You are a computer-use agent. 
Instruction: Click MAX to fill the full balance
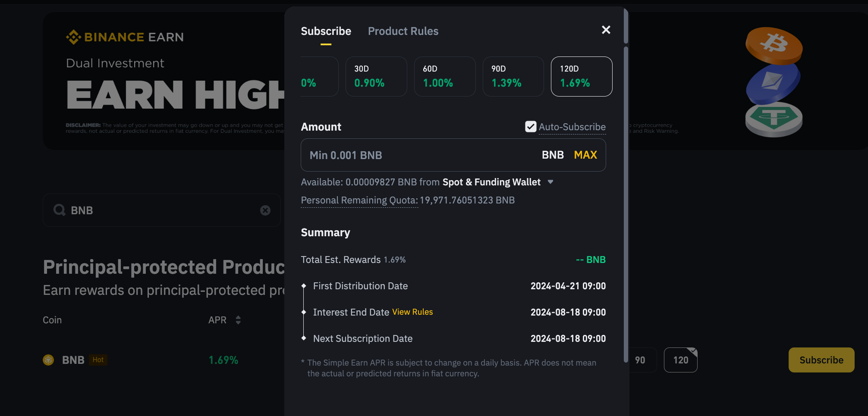585,155
